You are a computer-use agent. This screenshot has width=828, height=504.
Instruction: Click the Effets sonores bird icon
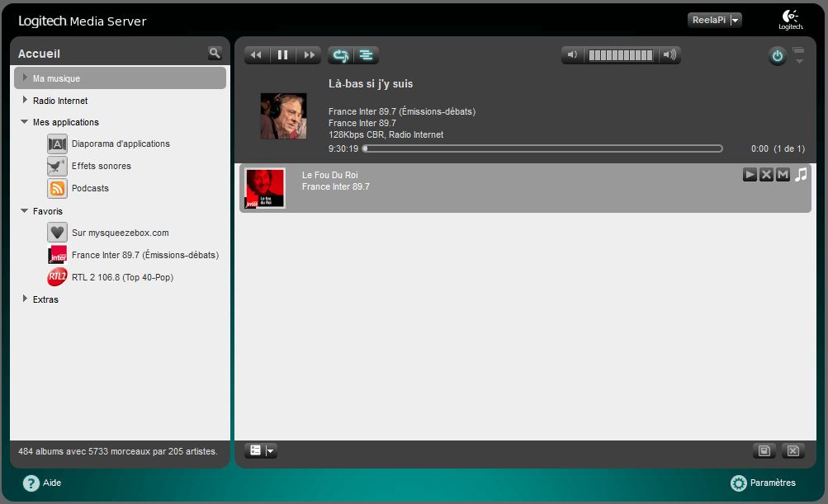click(x=57, y=166)
